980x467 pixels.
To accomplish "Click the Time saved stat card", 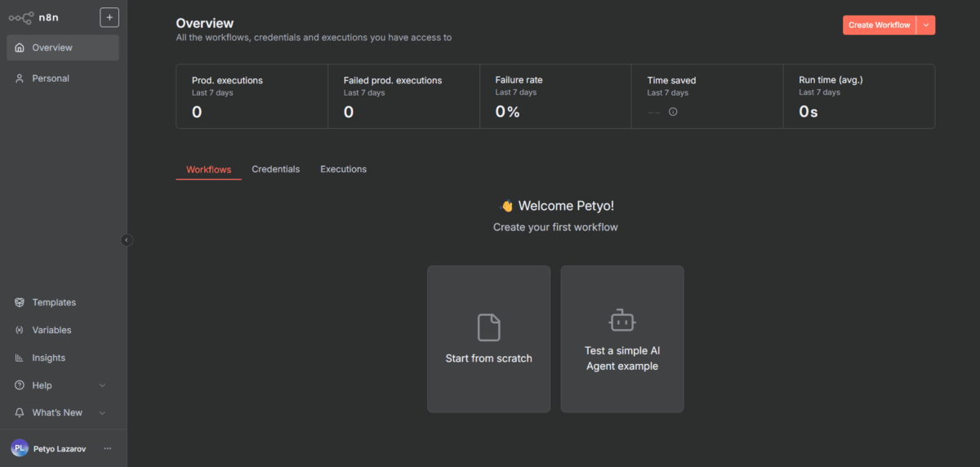I will coord(708,96).
